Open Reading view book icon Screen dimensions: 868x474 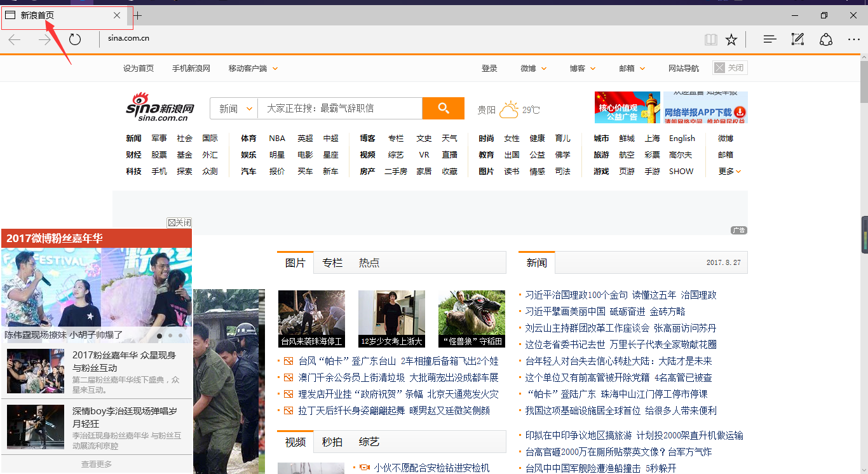710,39
